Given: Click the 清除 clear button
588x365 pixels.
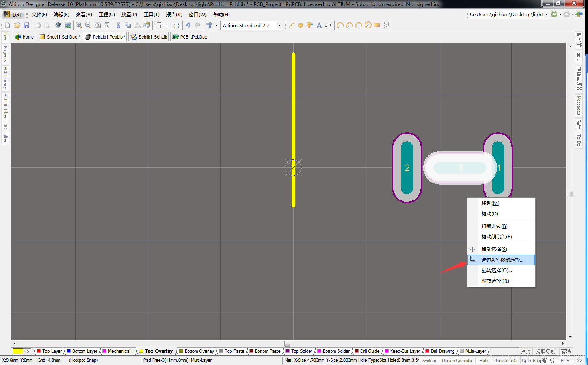Looking at the screenshot, I should point(566,351).
